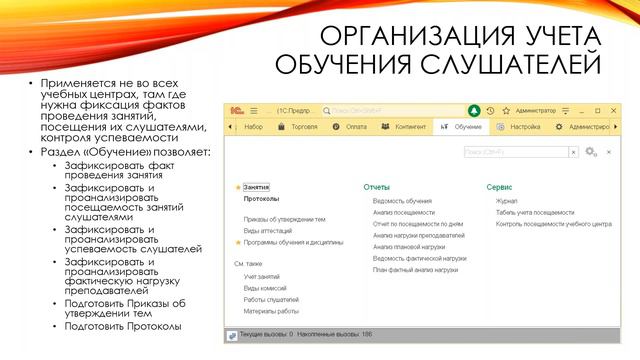Open navigation settings gear icon
Screen dimensions: 640x360
click(591, 152)
